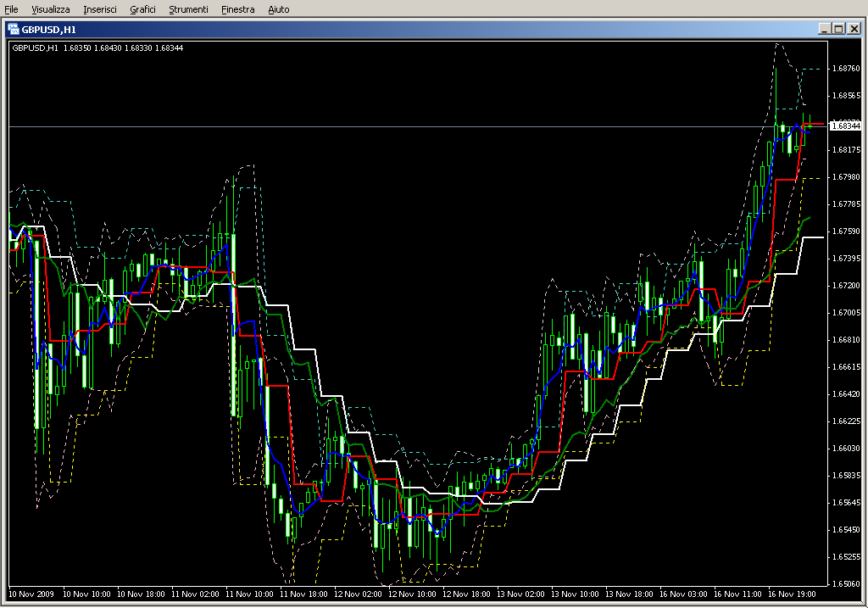
Task: Click the 1.66810 price axis label
Action: (847, 340)
